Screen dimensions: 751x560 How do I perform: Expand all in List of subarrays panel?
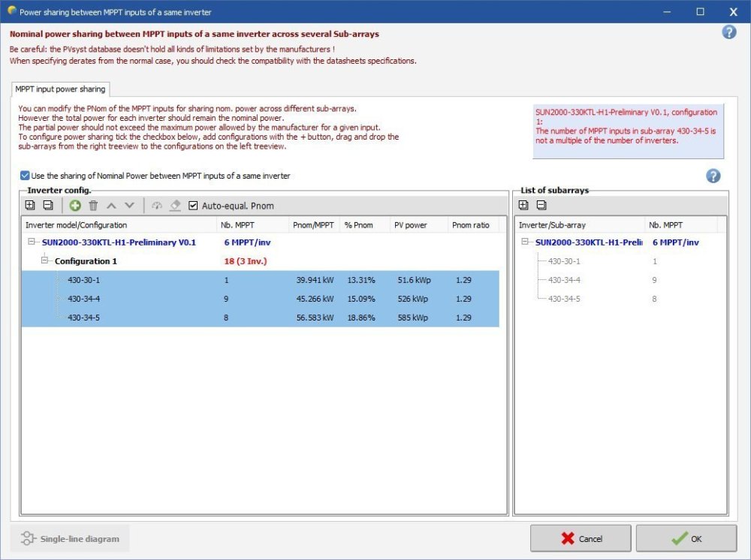(x=523, y=206)
